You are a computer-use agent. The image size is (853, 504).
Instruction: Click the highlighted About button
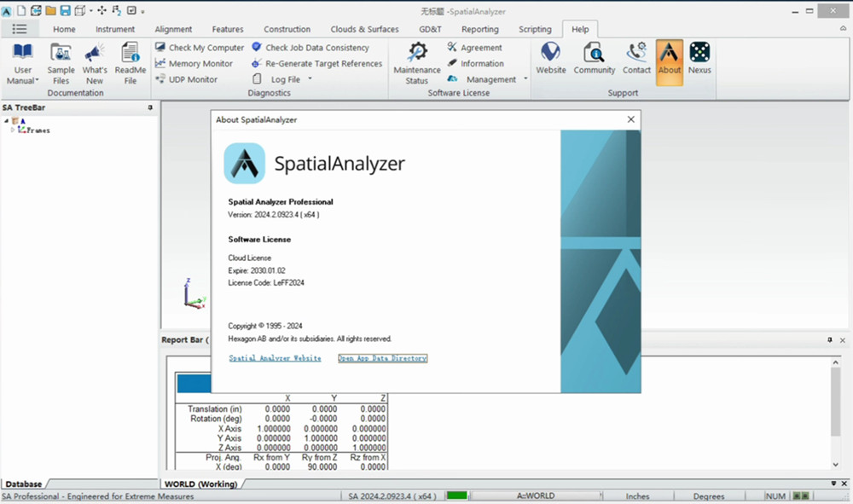tap(669, 62)
